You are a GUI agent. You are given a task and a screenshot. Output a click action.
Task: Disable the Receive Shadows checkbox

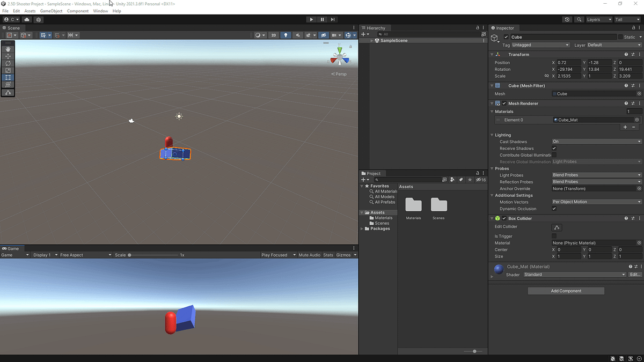pos(554,149)
